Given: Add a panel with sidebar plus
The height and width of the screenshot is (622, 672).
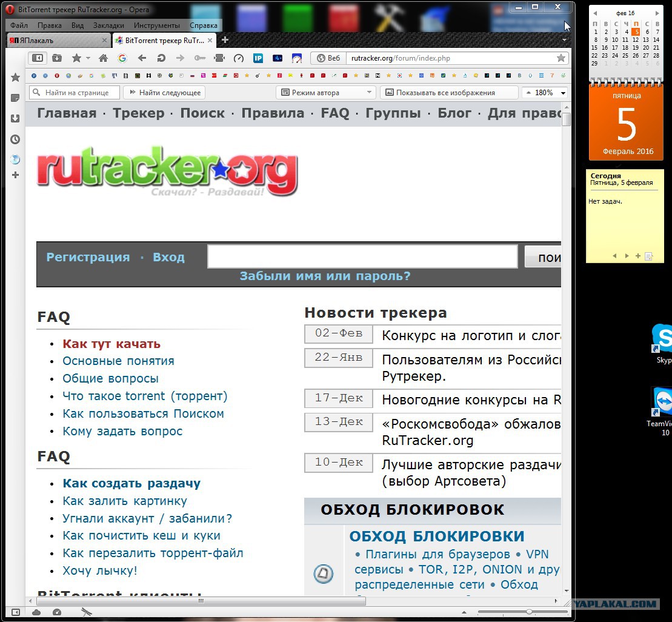Looking at the screenshot, I should (x=15, y=175).
